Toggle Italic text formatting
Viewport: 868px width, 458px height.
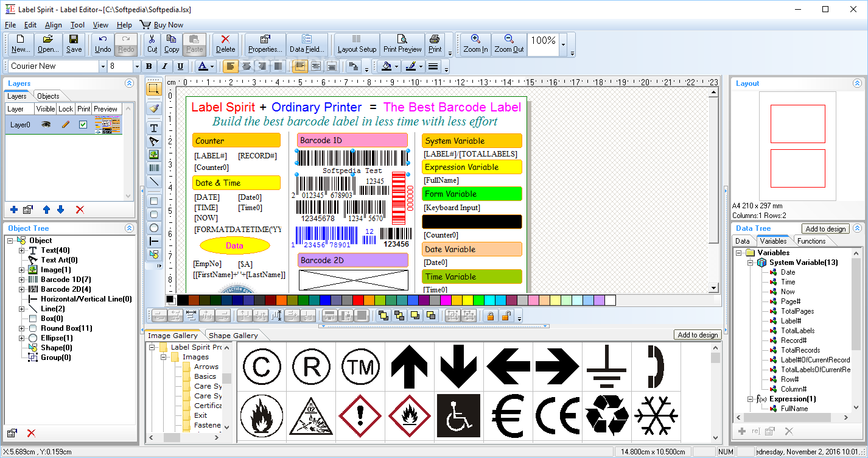[164, 66]
